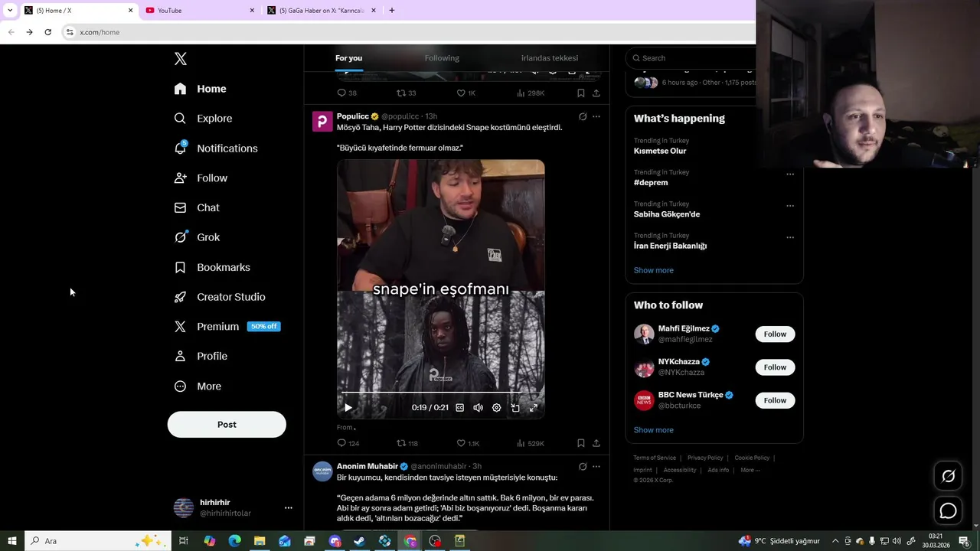Open account menu dots beside hirhirhir

(289, 508)
